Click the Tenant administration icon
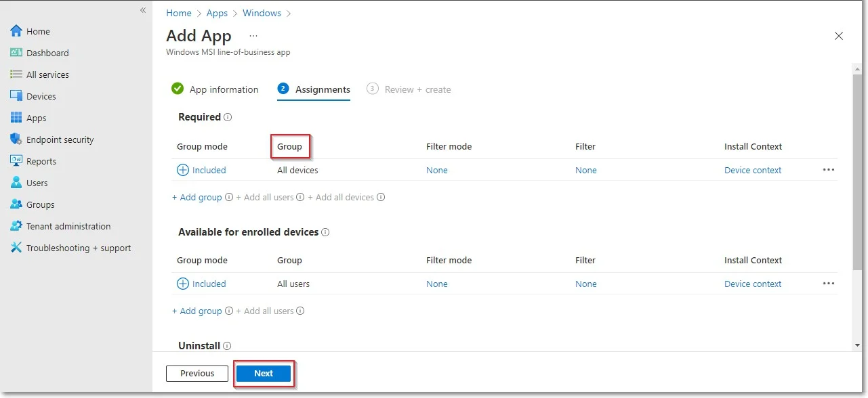 16,226
